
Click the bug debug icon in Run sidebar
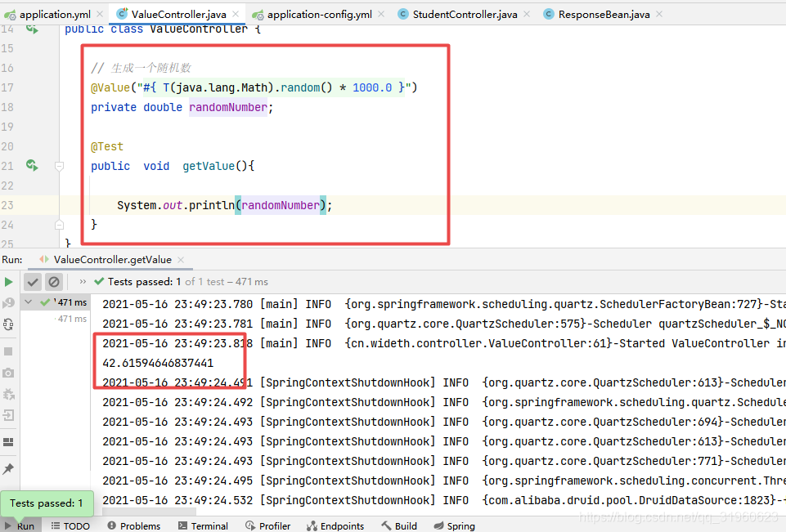(x=8, y=394)
